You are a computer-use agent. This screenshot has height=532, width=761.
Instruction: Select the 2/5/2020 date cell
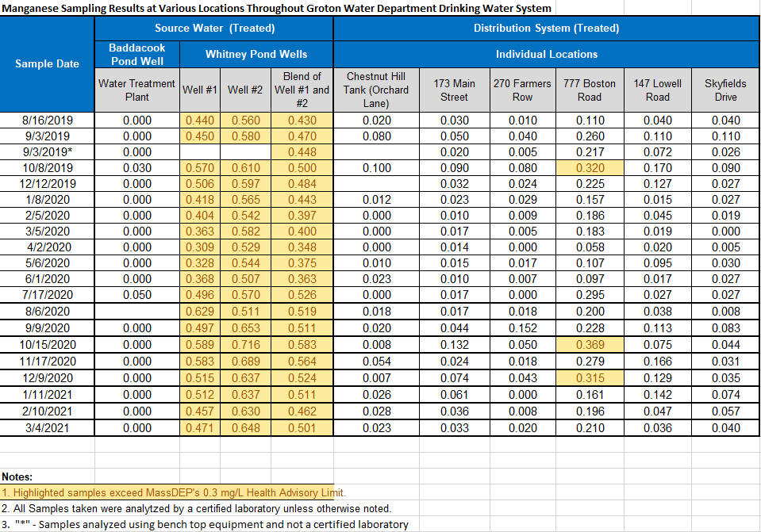[x=47, y=216]
